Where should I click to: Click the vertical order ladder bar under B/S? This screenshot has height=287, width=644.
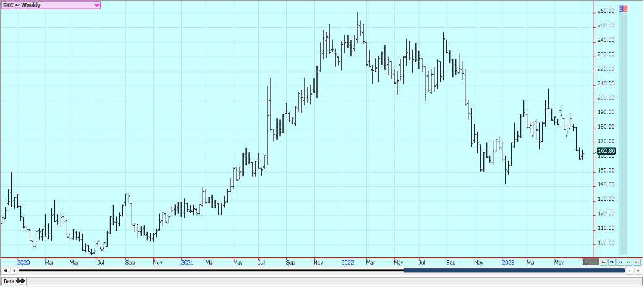[x=624, y=133]
